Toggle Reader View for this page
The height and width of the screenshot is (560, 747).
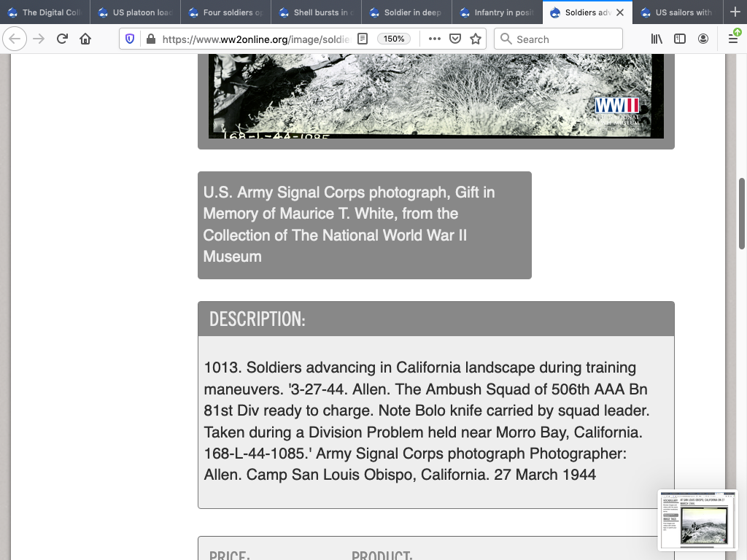(363, 39)
